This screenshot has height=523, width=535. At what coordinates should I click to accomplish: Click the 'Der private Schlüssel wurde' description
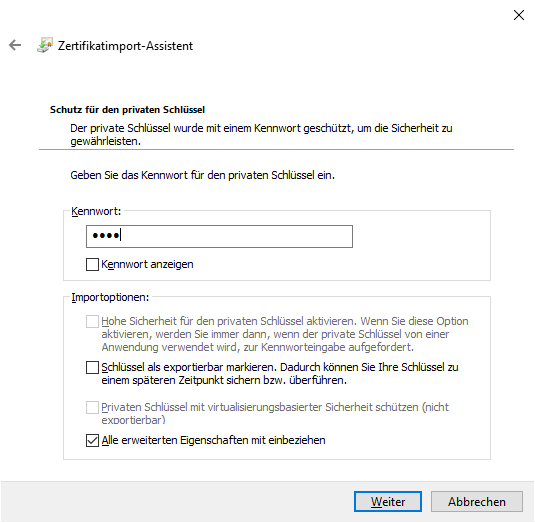(261, 134)
